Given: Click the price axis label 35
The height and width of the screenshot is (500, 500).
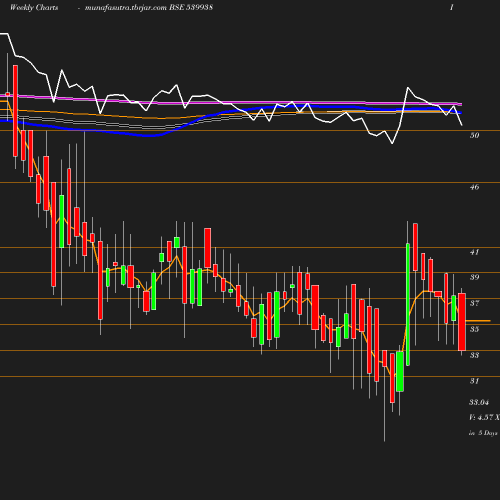Looking at the screenshot, I should [x=474, y=329].
